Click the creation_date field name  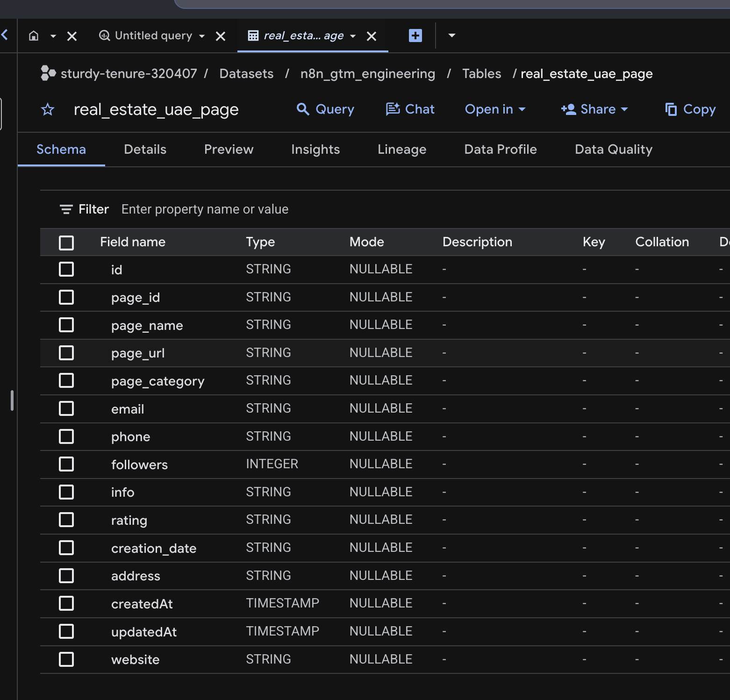154,548
